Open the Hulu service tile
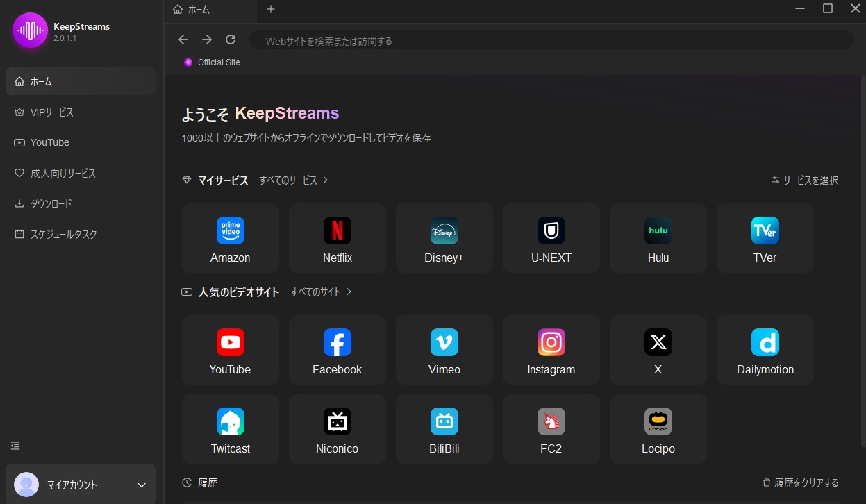 [658, 237]
